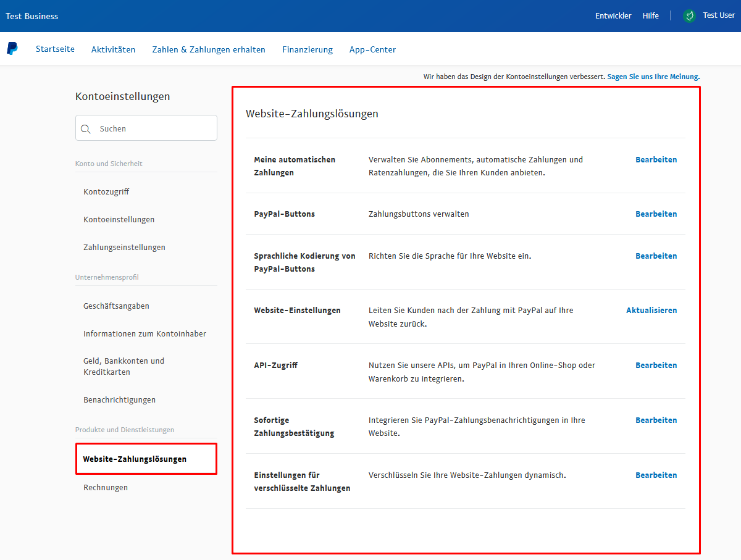Open the Test User avatar icon
This screenshot has height=560, width=741.
coord(690,16)
